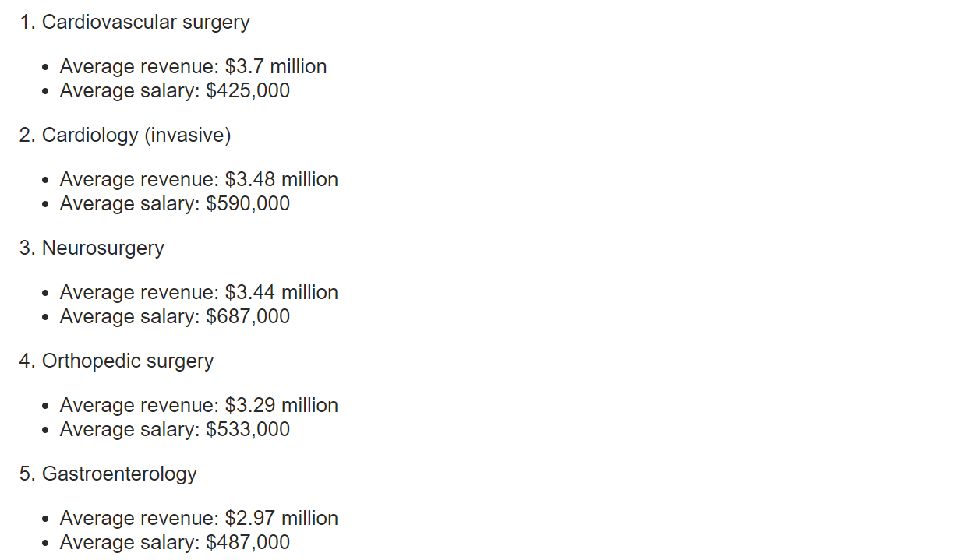
Task: Click the Neurosurgery heading
Action: tap(103, 248)
